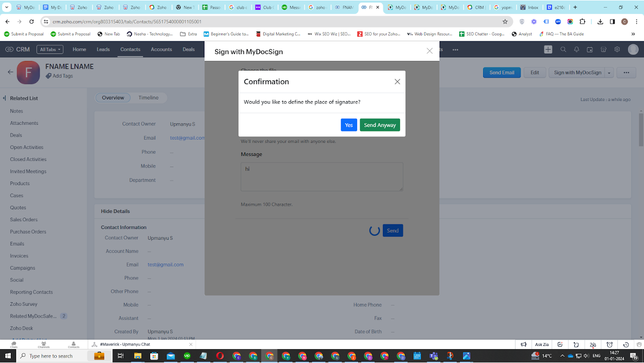
Task: Click inside the Message text area
Action: click(x=321, y=176)
